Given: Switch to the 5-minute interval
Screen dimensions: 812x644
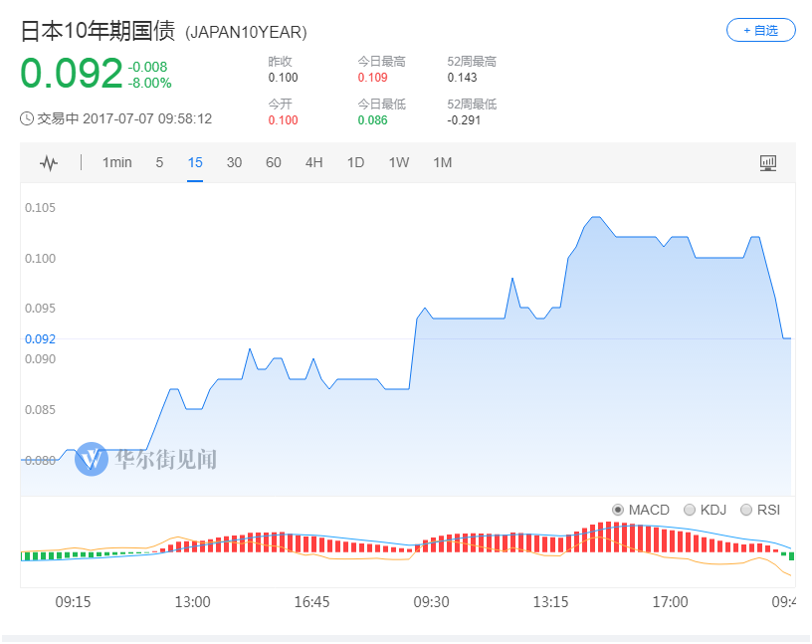Looking at the screenshot, I should 158,161.
